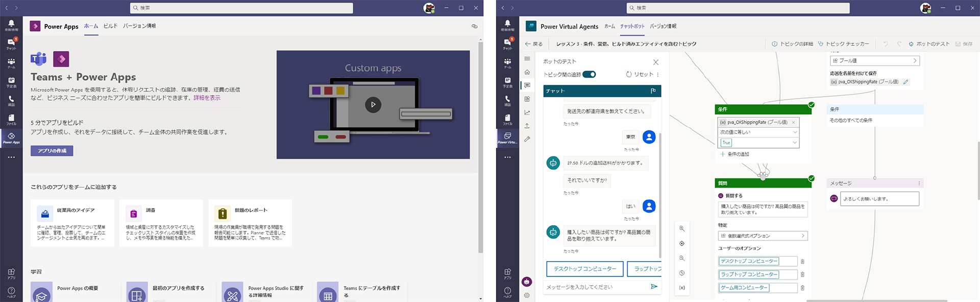
Task: Delete デスクトップ コンピューター option
Action: tap(802, 261)
